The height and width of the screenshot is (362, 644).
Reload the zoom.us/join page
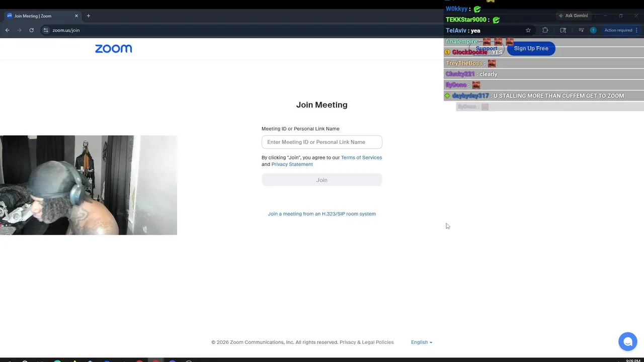click(31, 30)
